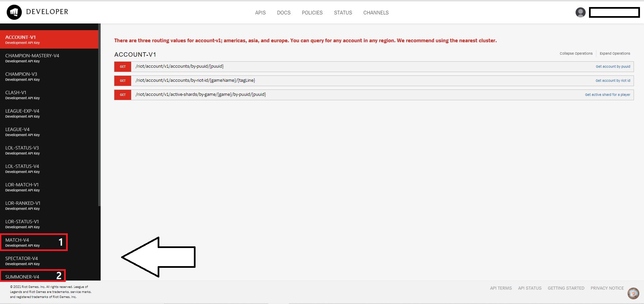
Task: Select LOR-RANKED-V1 API entry
Action: click(x=49, y=205)
